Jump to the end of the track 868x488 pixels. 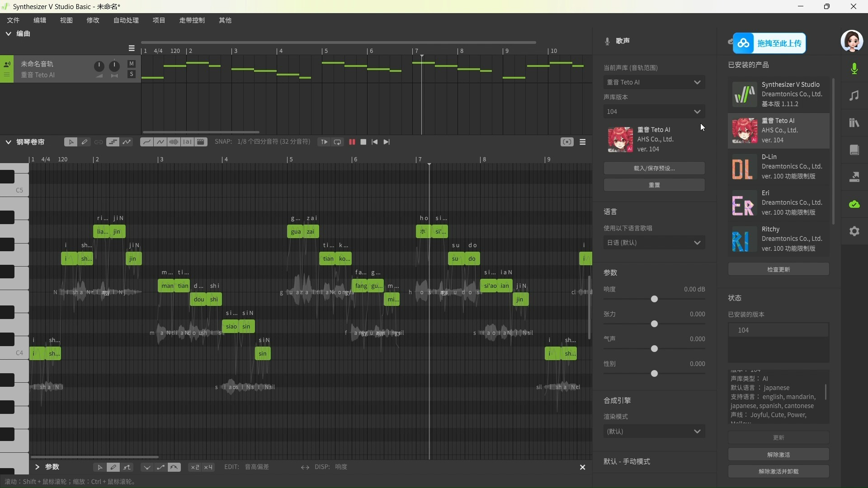(x=387, y=142)
